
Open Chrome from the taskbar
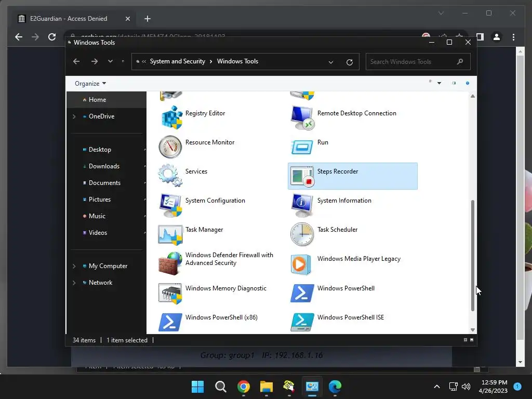[243, 387]
